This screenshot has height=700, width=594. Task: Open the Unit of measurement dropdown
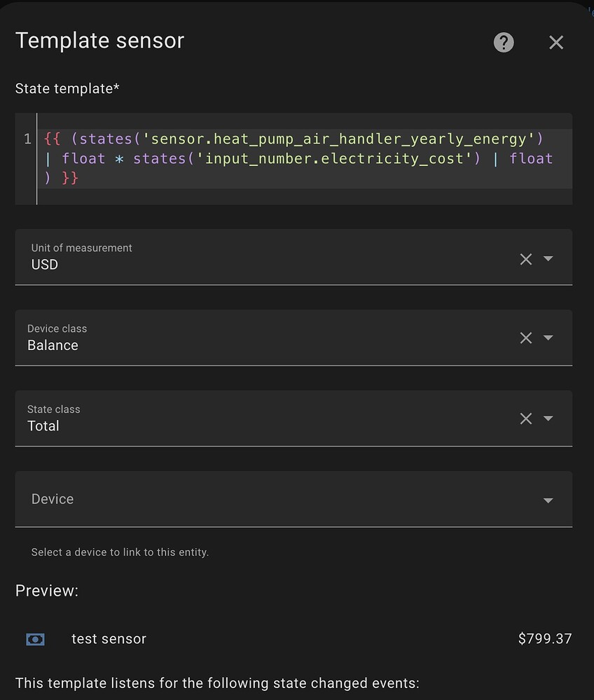pyautogui.click(x=548, y=259)
